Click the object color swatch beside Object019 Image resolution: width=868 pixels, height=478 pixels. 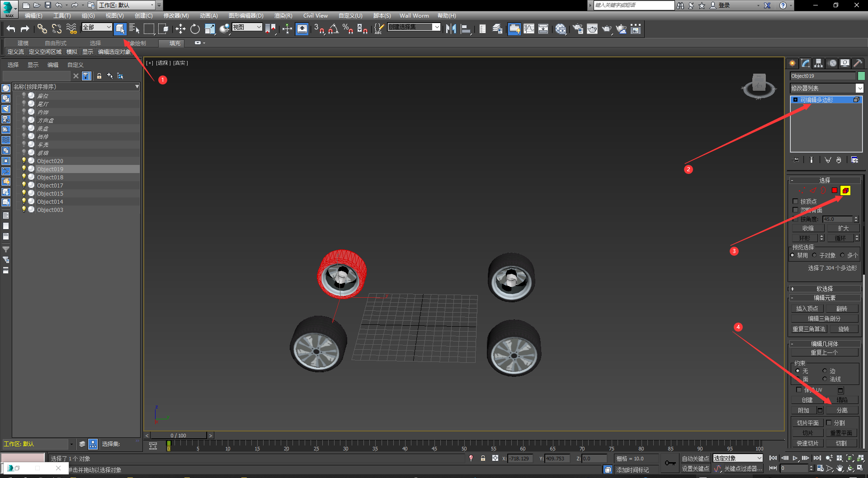point(861,76)
